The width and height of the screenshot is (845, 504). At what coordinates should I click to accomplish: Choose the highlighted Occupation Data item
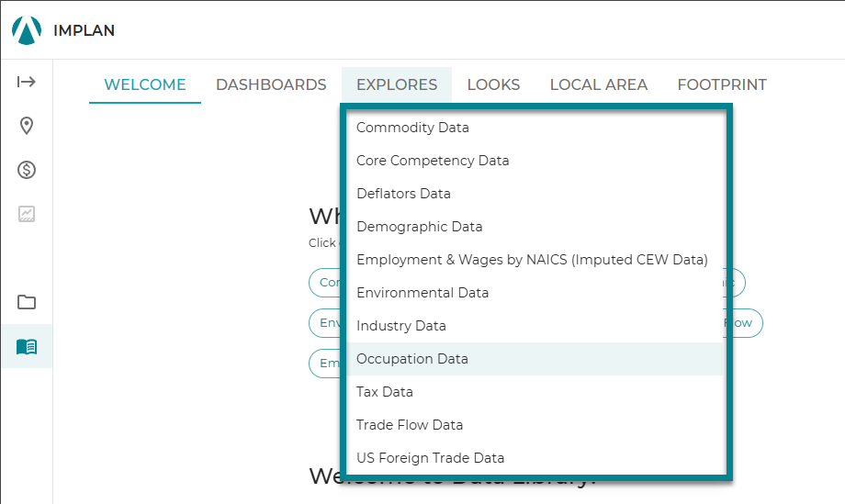(535, 359)
